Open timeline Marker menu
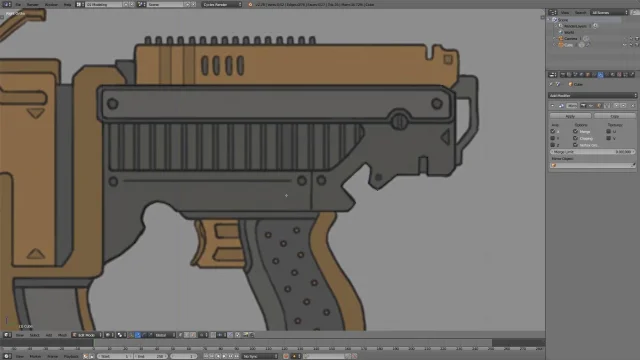 (35, 356)
